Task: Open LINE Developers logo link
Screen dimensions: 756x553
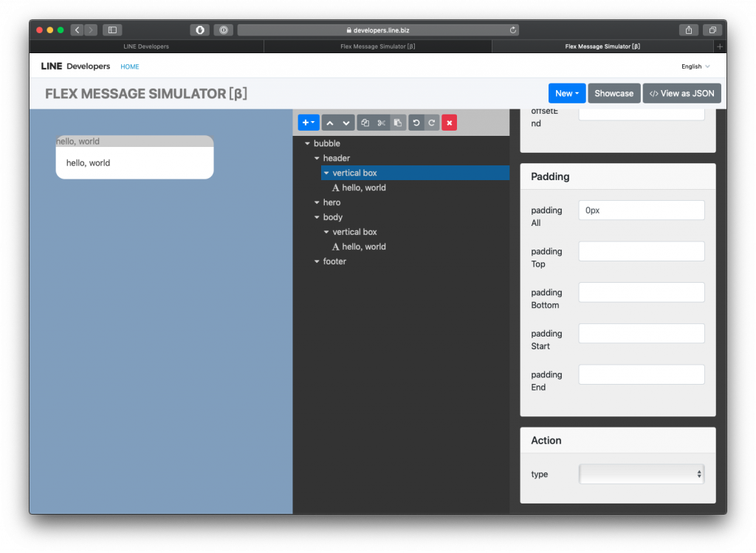Action: 76,66
